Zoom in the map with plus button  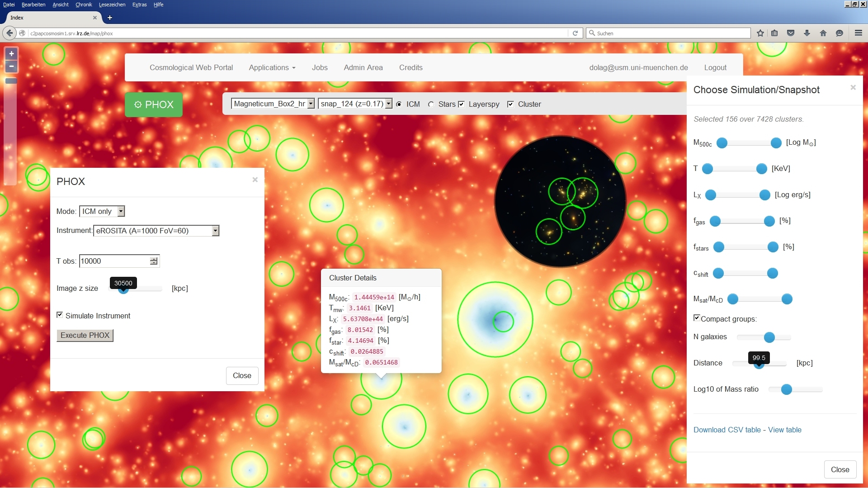[x=11, y=53]
